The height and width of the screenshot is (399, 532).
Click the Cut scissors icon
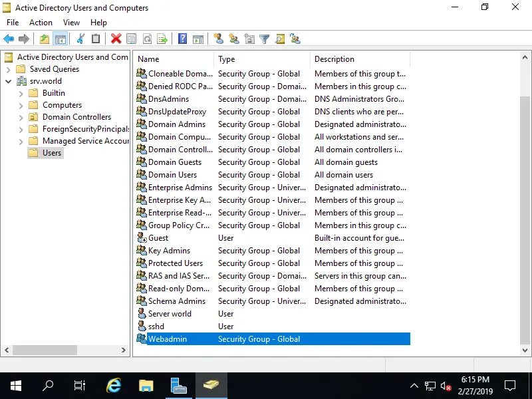80,39
